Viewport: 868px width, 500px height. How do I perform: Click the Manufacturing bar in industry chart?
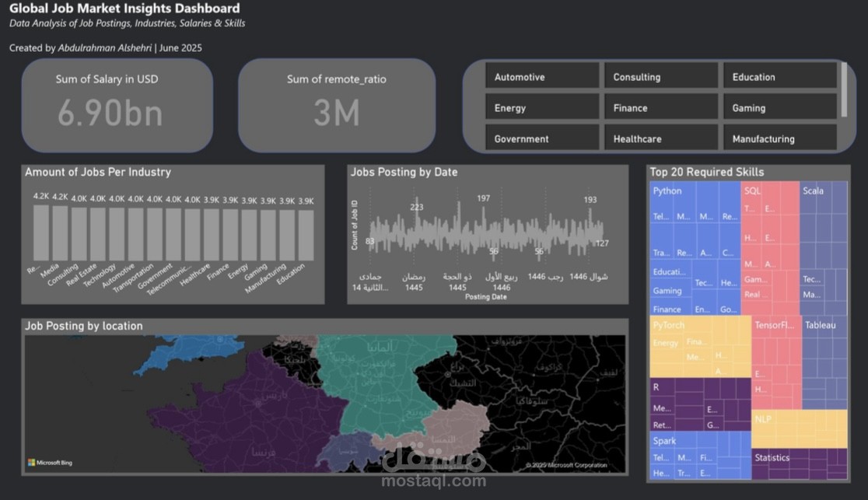[287, 235]
